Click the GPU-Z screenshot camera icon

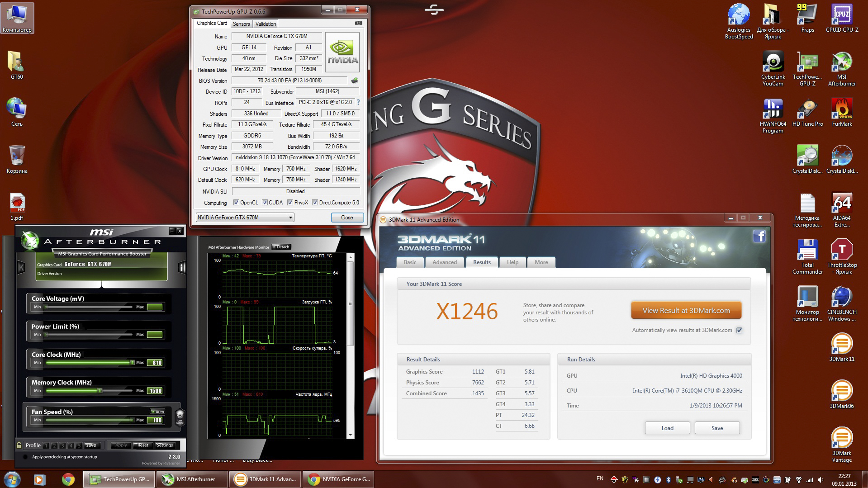click(x=358, y=23)
